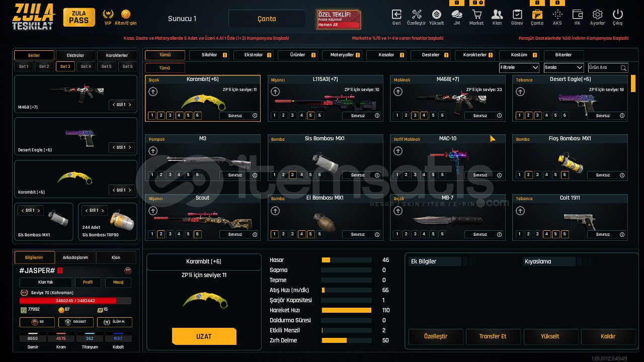Click the upgrade arrow on the M468[+7] card
Viewport: 644px width, 362px height.
pyautogui.click(x=398, y=92)
